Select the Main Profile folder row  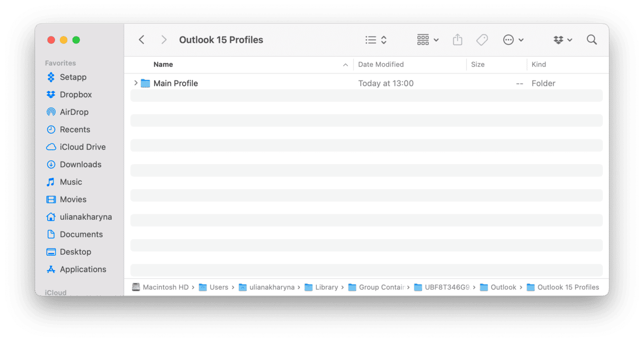[x=366, y=83]
